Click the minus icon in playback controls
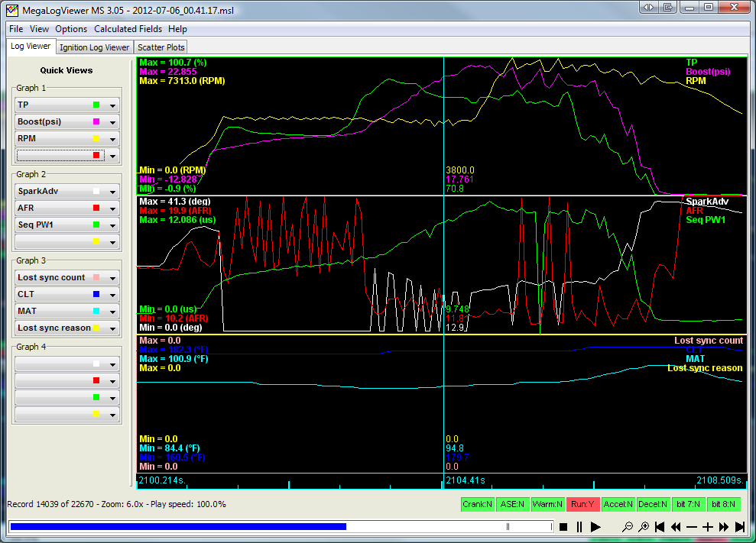Viewport: 756px width, 543px height. coord(692,527)
